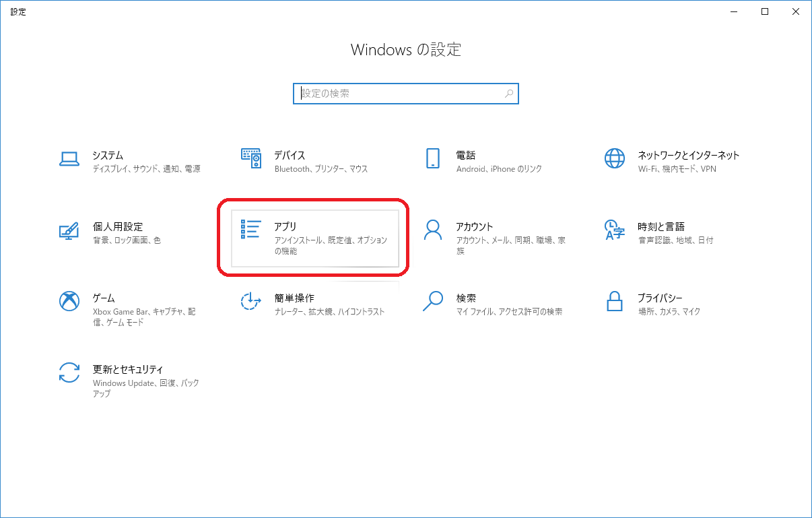Select the システム title text

pos(108,155)
